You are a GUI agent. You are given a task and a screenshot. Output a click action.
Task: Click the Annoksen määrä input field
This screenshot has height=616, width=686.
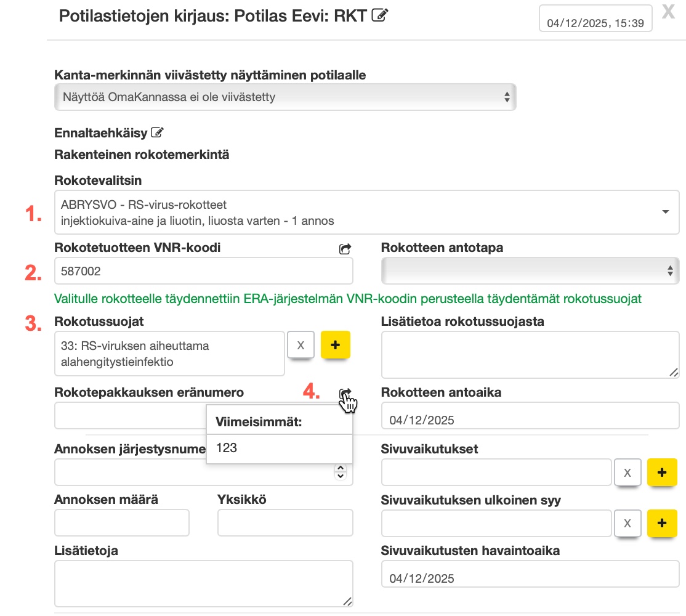[x=122, y=523]
